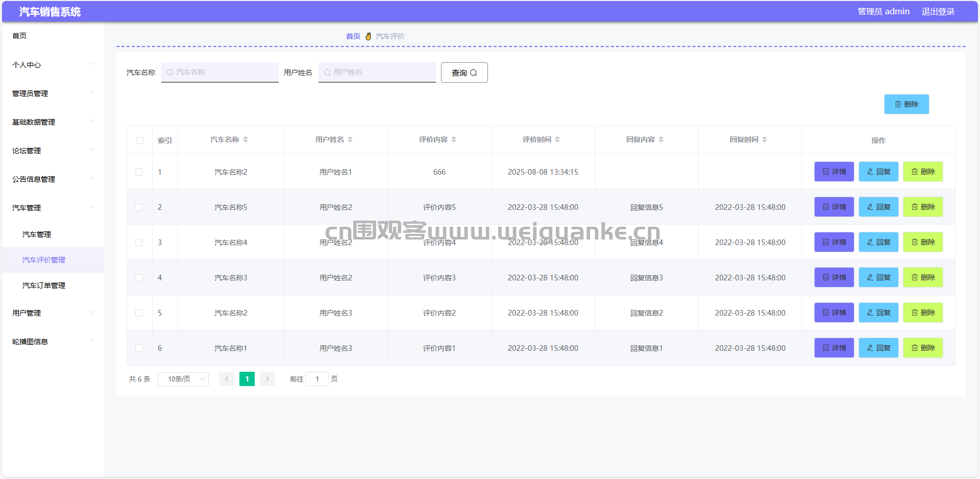Click the sort icon on 汽车名称 column
The image size is (980, 479).
(x=246, y=140)
